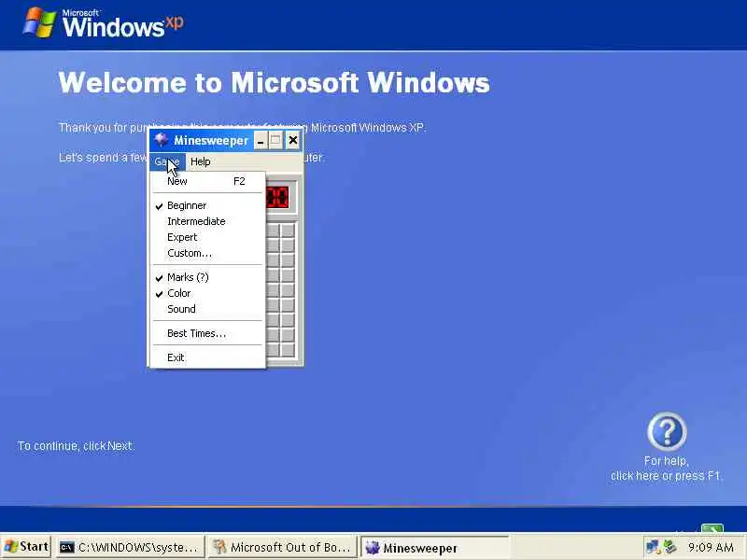The width and height of the screenshot is (747, 560).
Task: Switch to Microsoft Out of Bo... taskbar item
Action: pyautogui.click(x=283, y=548)
